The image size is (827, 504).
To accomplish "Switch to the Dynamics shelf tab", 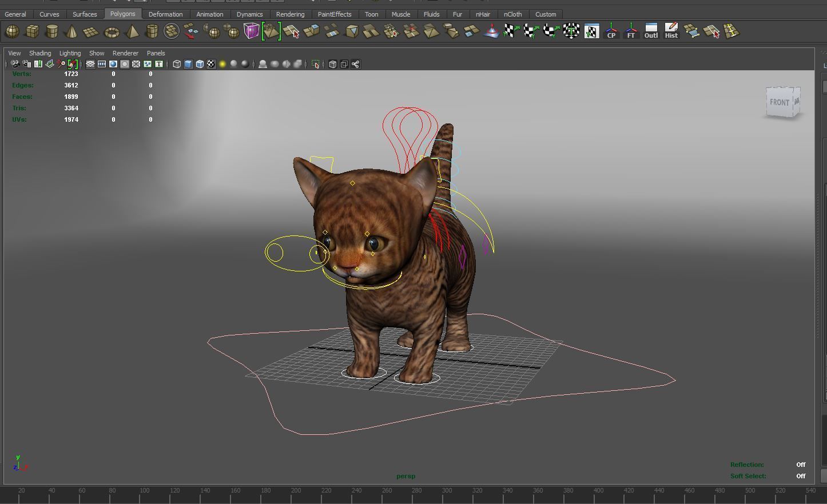I will (x=250, y=14).
